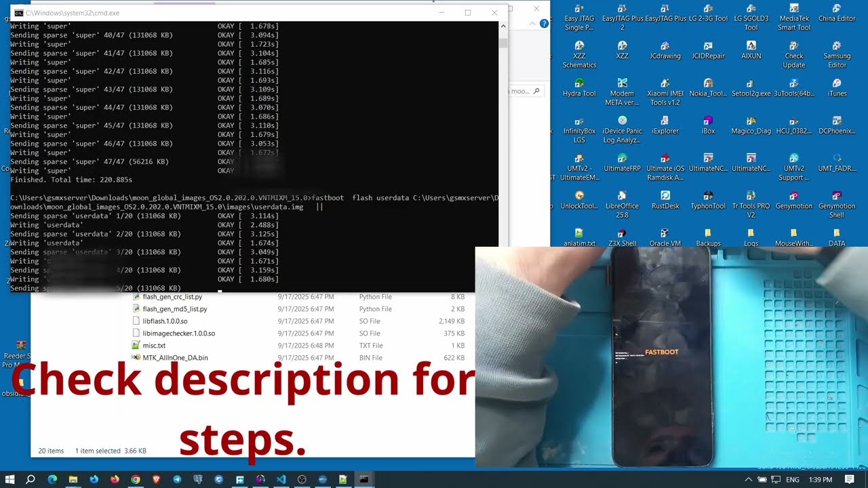
Task: Launch AIXUN desktop icon
Action: (x=751, y=51)
